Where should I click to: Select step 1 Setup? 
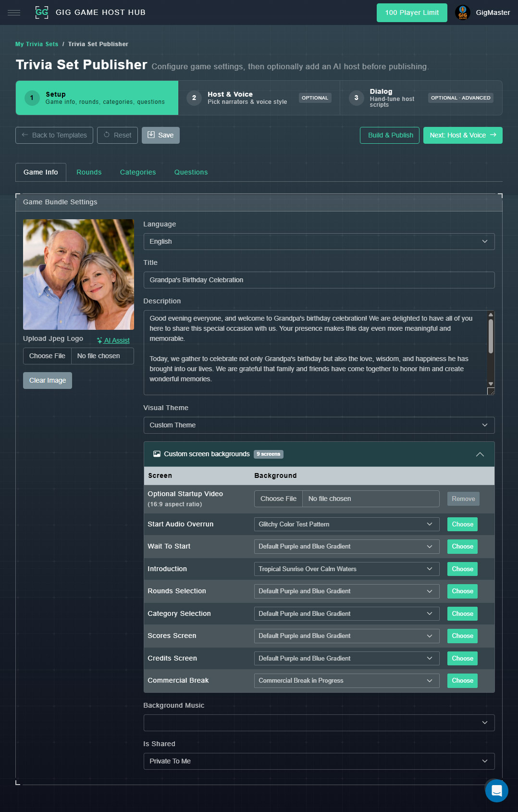(x=97, y=98)
